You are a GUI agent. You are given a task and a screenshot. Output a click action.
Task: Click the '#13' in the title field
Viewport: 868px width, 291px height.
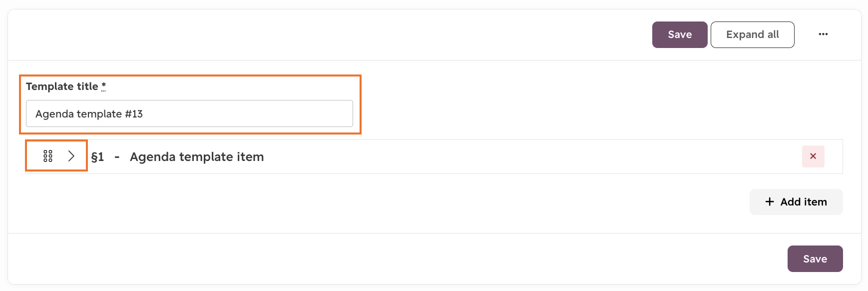134,114
